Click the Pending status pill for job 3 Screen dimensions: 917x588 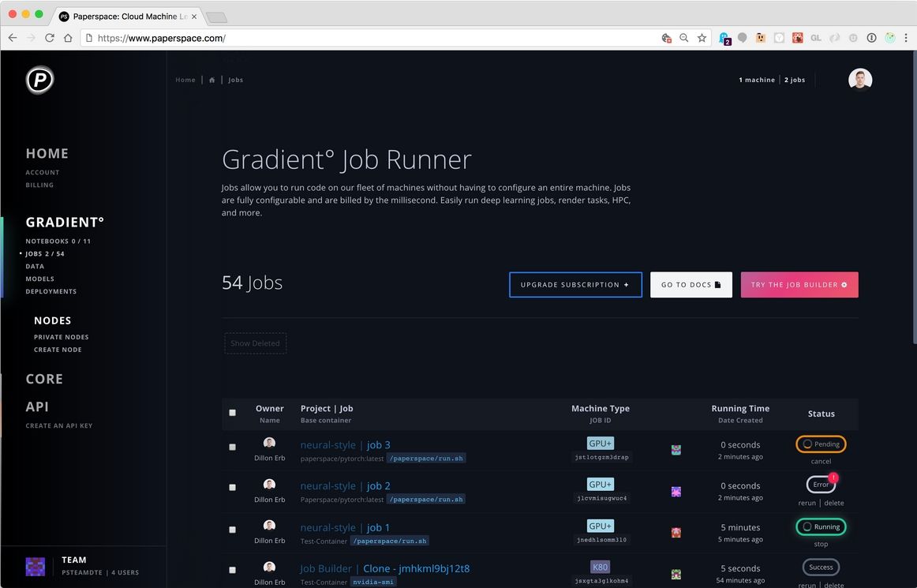pyautogui.click(x=821, y=444)
